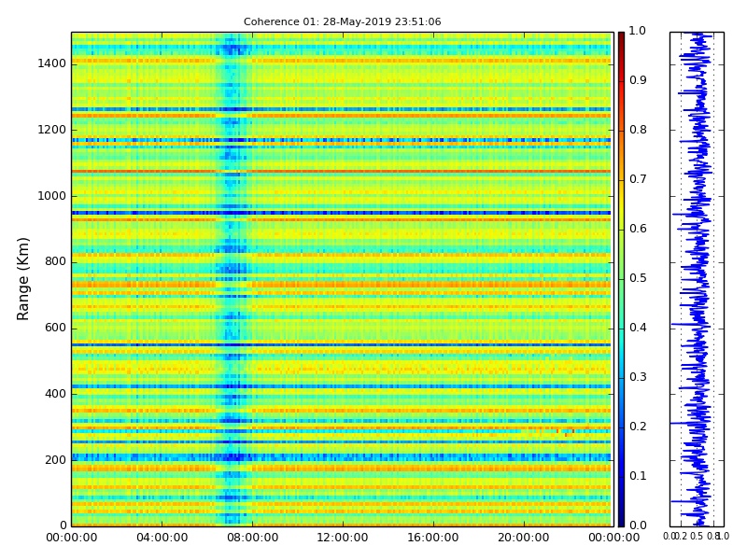
Task: Click the 0.6 colorbar tick label
Action: pyautogui.click(x=638, y=229)
